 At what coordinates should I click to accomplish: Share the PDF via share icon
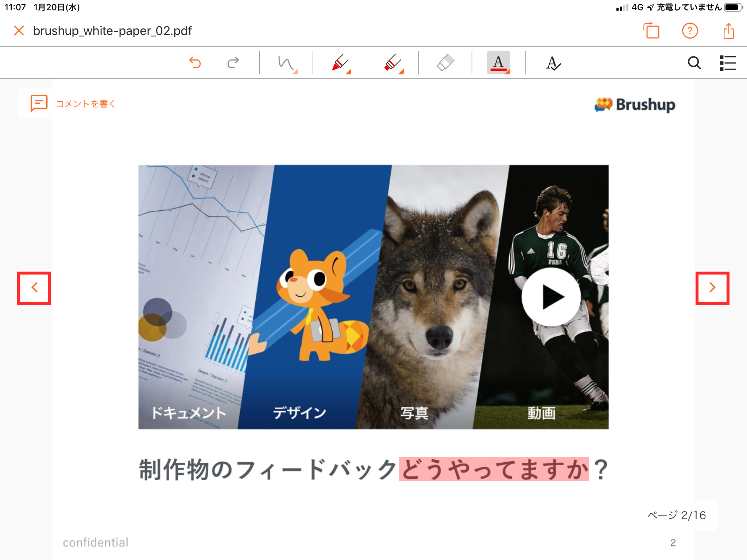click(x=728, y=31)
